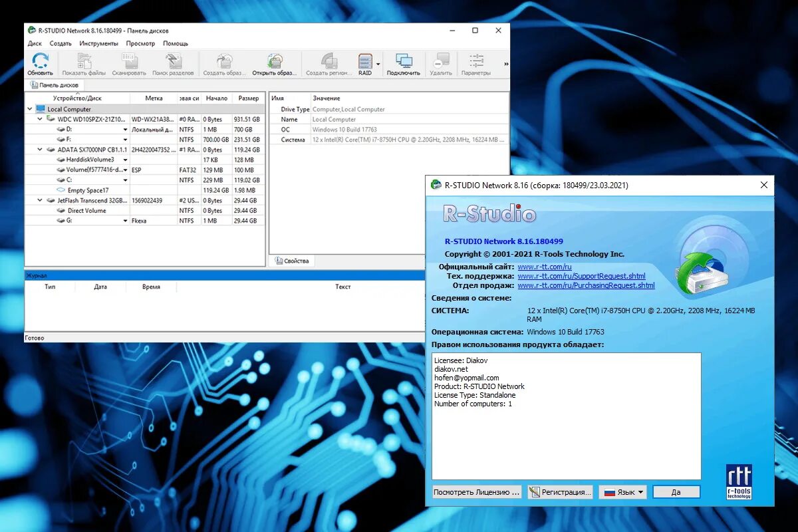Click the Регистрация button
The image size is (798, 532).
560,492
